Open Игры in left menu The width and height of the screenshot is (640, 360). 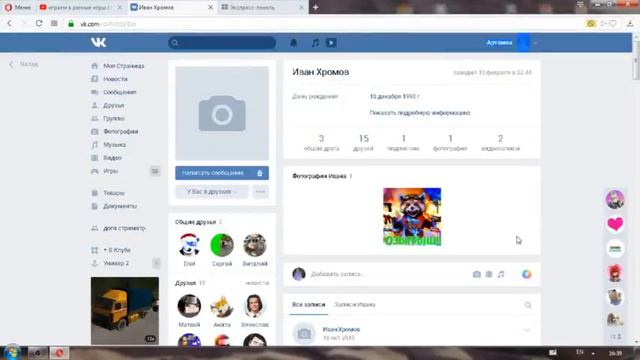pos(110,171)
